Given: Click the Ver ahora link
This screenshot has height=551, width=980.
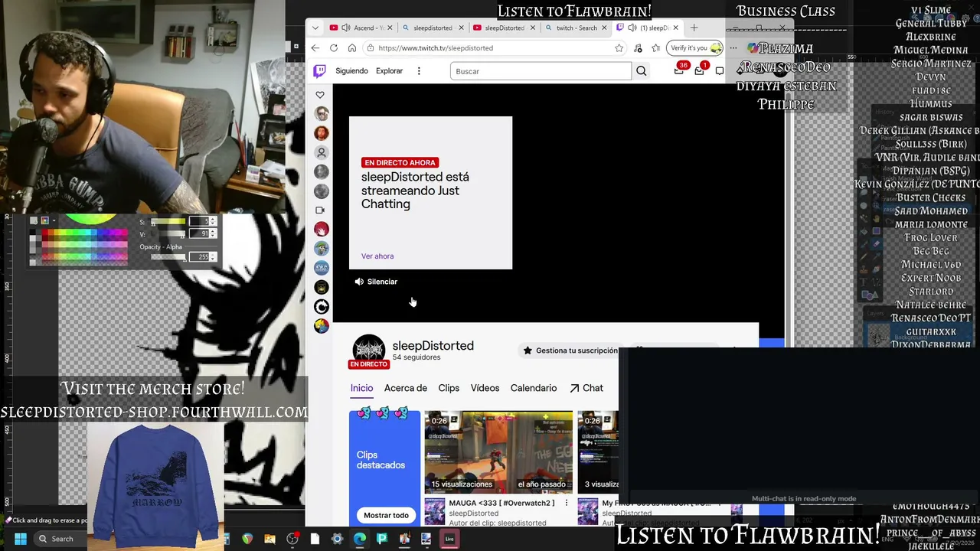Looking at the screenshot, I should pos(377,256).
